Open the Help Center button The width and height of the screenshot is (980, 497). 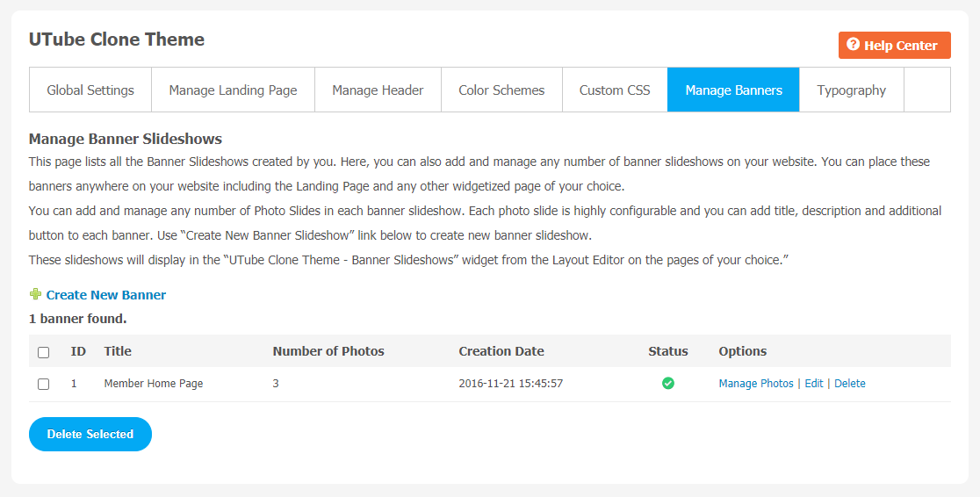click(894, 45)
